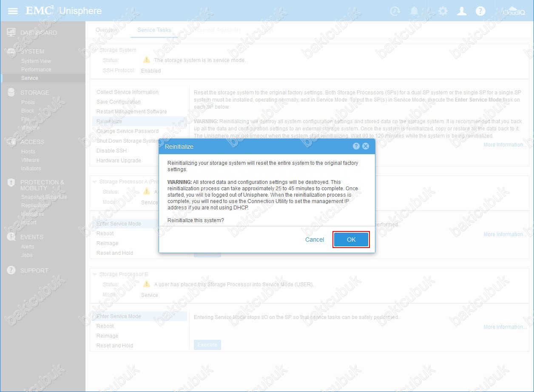The height and width of the screenshot is (392, 534).
Task: Click the Access sidebar icon
Action: 11,142
